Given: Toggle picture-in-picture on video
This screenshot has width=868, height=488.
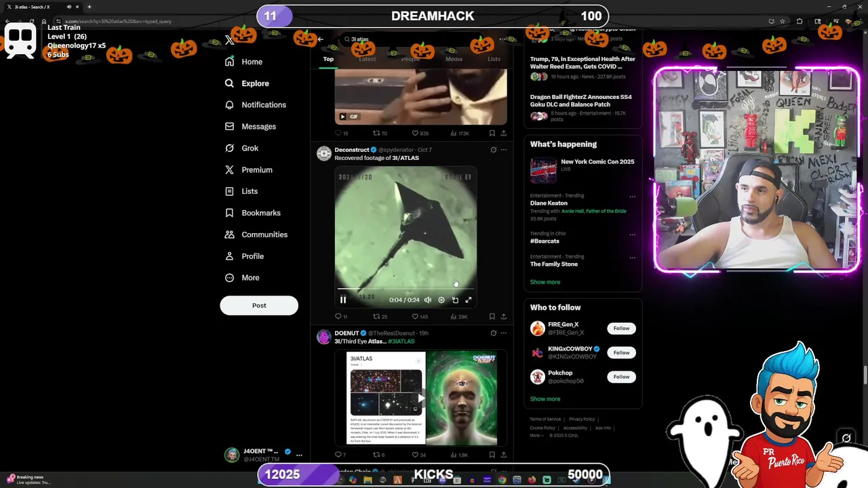Looking at the screenshot, I should tap(455, 300).
